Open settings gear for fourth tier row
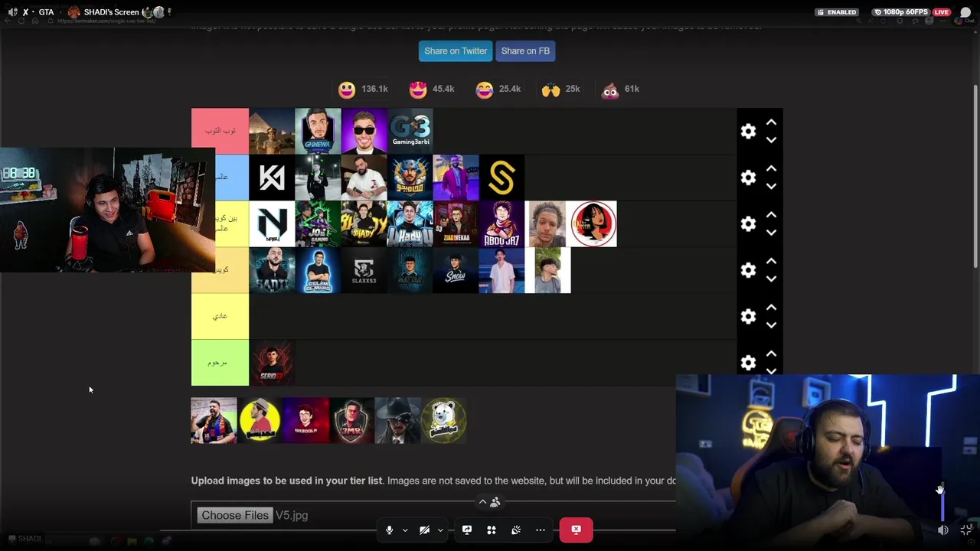The image size is (980, 551). pyautogui.click(x=748, y=270)
